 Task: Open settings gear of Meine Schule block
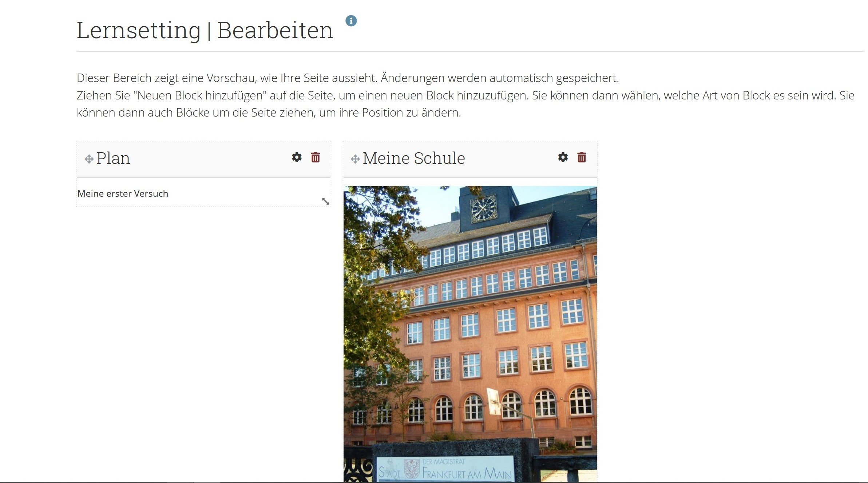(563, 157)
